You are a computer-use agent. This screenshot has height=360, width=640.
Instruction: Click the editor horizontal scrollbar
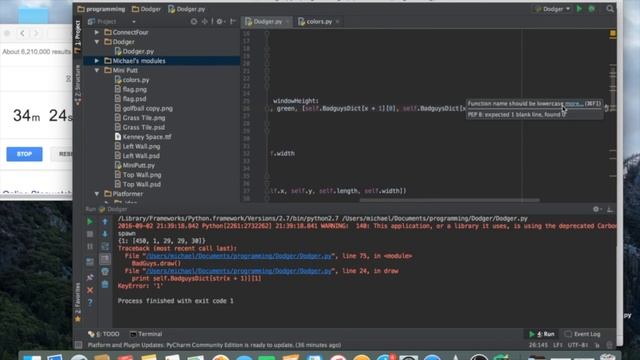(449, 200)
